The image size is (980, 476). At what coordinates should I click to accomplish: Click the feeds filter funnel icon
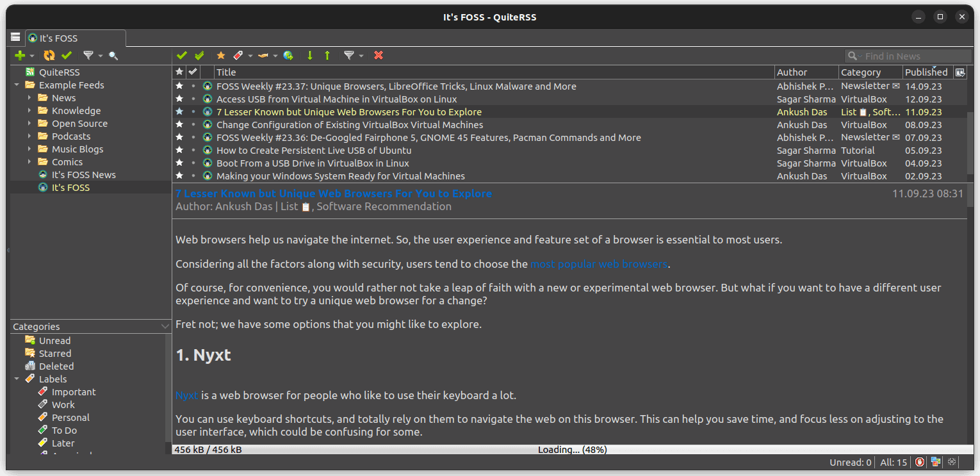click(x=88, y=56)
